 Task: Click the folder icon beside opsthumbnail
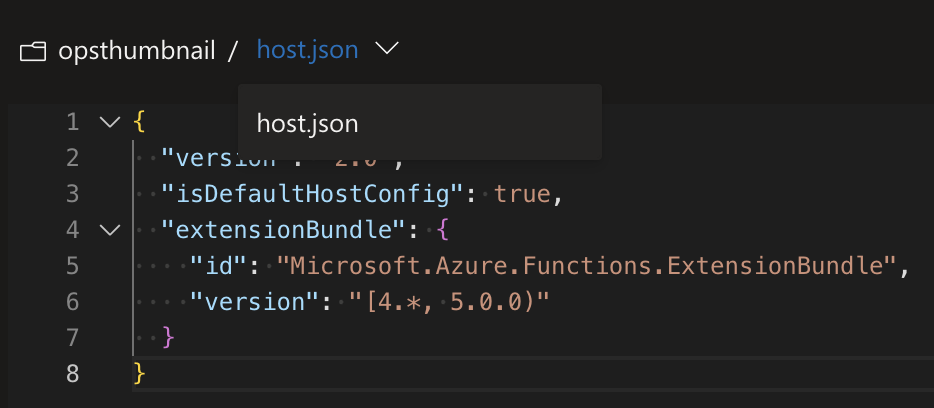[x=33, y=52]
